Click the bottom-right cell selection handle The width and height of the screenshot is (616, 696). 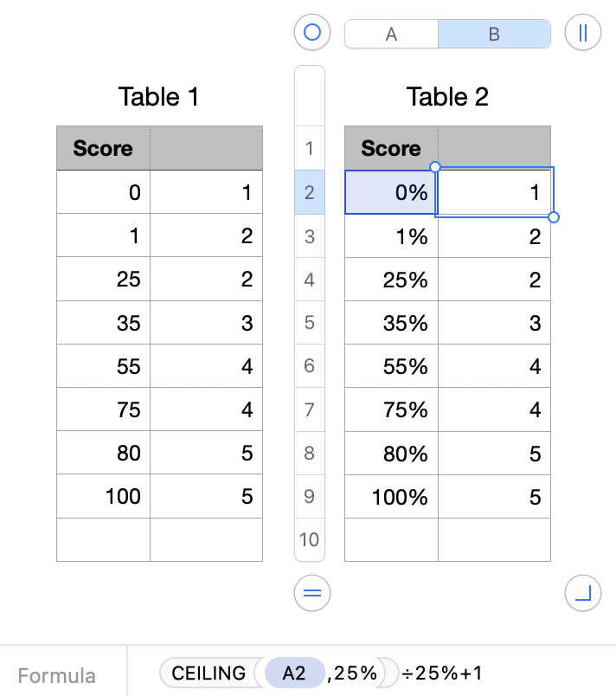[554, 216]
